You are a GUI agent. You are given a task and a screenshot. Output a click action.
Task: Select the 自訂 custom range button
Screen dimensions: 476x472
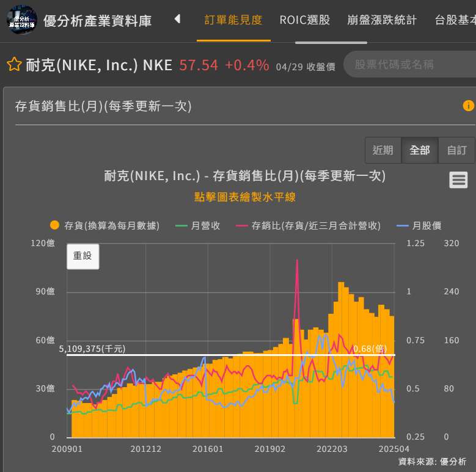click(456, 150)
